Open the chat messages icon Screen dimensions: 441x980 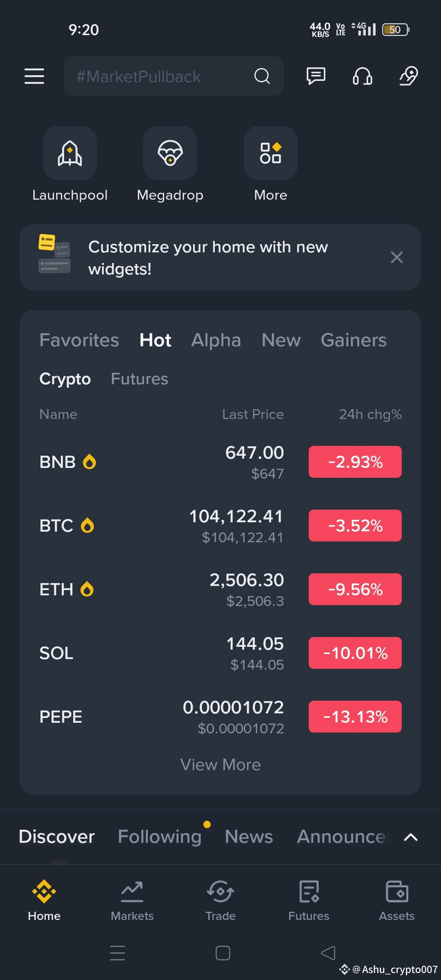(x=316, y=76)
